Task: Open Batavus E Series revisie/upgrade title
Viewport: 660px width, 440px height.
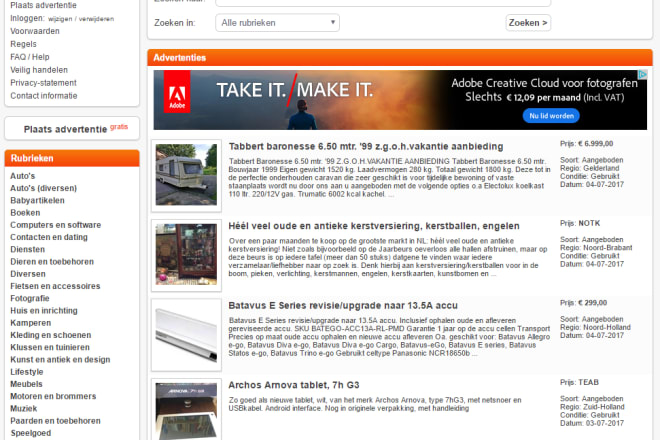Action: click(343, 306)
